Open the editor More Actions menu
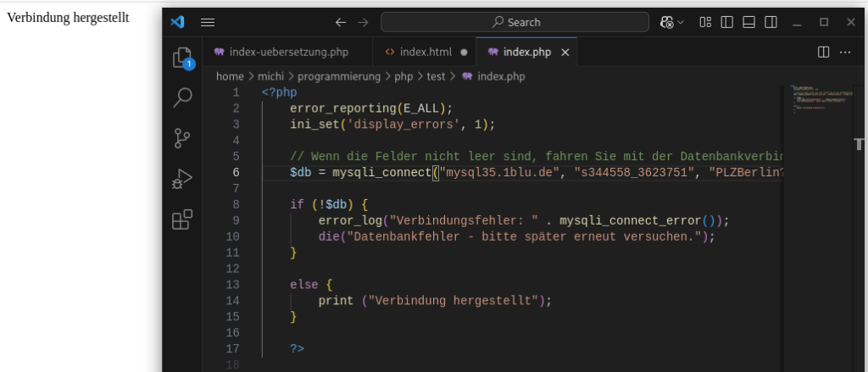This screenshot has width=868, height=372. 845,52
